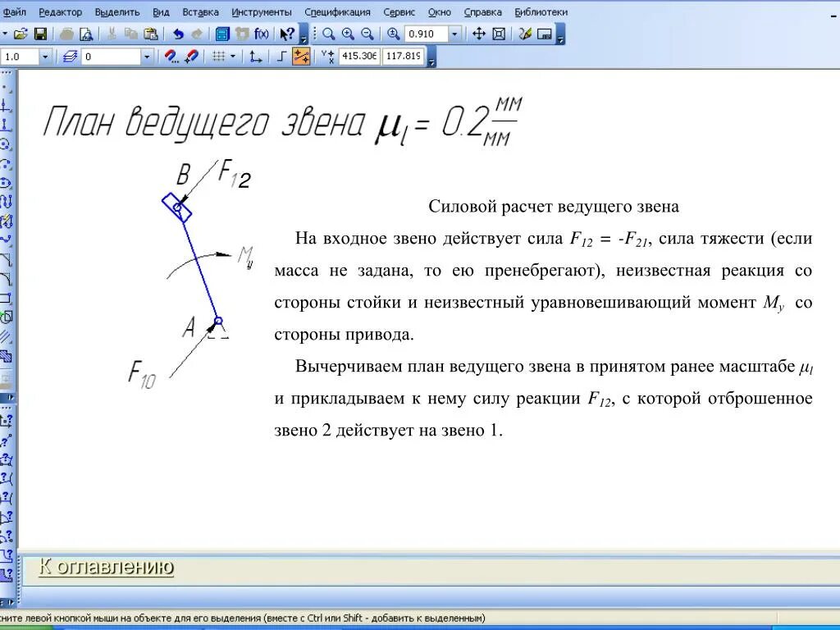The image size is (840, 630).
Task: Click the X coordinate field 415.306
Action: pyautogui.click(x=359, y=56)
